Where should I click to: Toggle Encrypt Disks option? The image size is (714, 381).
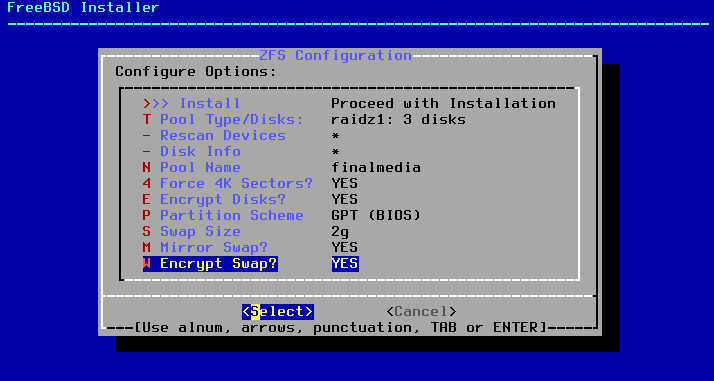(x=250, y=199)
